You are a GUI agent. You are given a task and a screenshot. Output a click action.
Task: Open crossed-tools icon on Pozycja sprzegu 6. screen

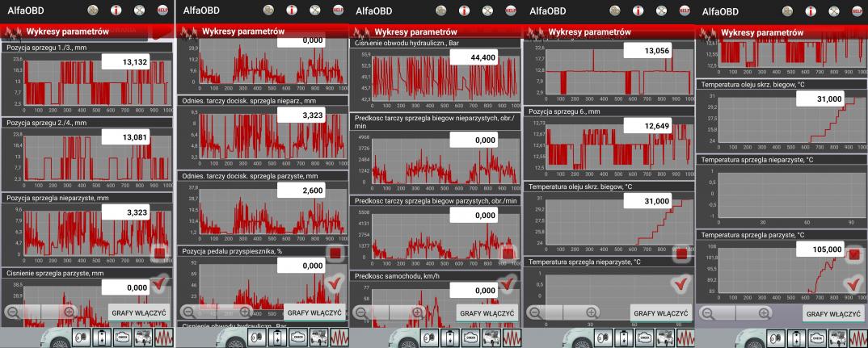click(661, 10)
